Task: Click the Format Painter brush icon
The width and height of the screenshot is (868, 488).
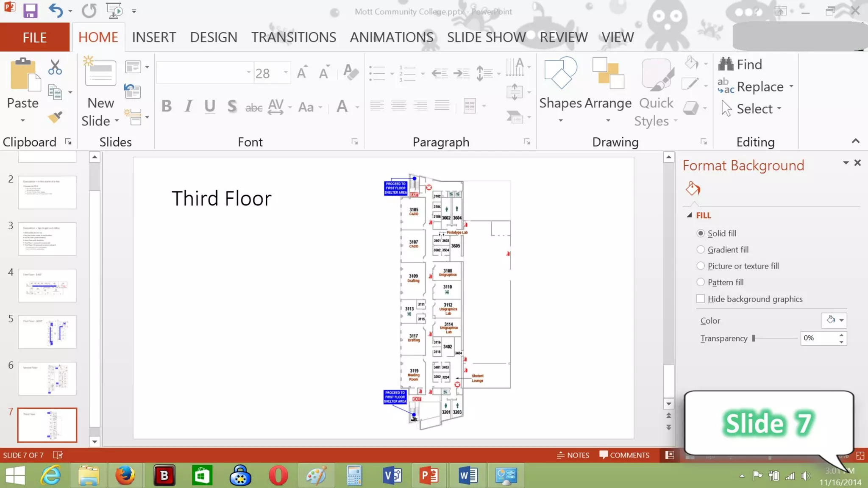Action: (55, 117)
